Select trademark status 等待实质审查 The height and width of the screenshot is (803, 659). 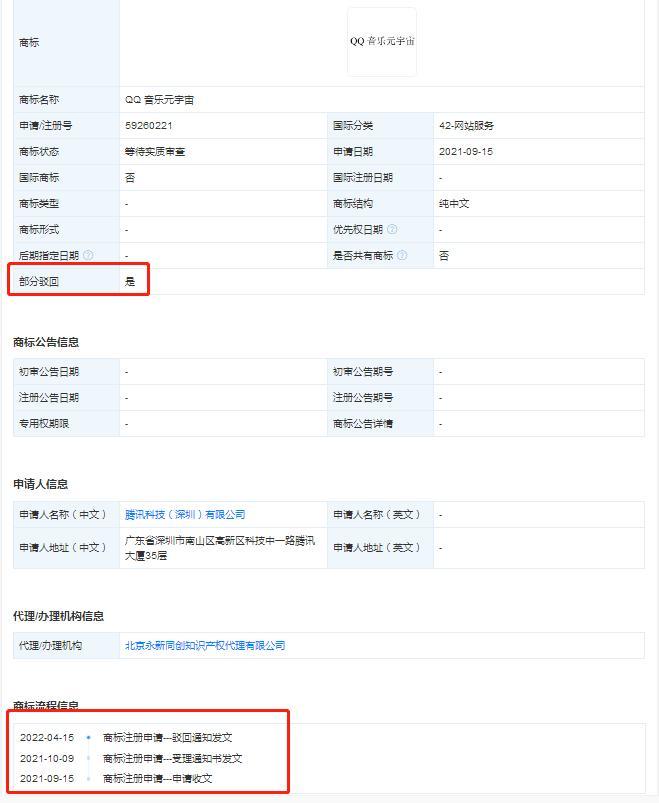155,152
